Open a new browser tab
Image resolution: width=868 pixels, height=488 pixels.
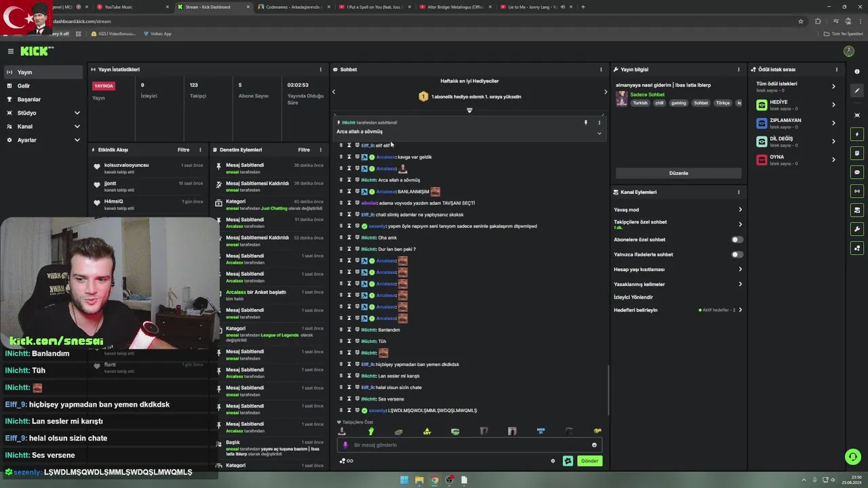(x=583, y=7)
